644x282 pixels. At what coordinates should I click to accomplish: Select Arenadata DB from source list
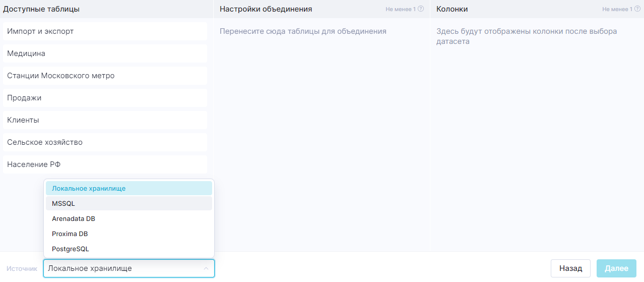(x=128, y=219)
